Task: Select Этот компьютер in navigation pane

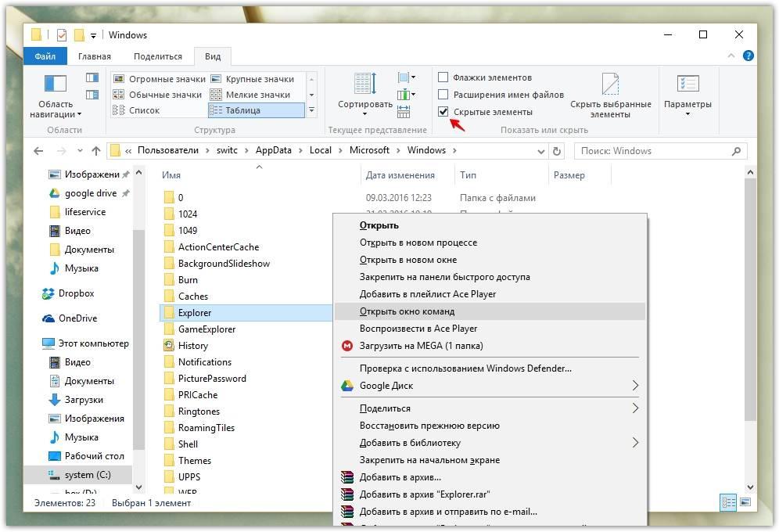Action: click(x=93, y=343)
